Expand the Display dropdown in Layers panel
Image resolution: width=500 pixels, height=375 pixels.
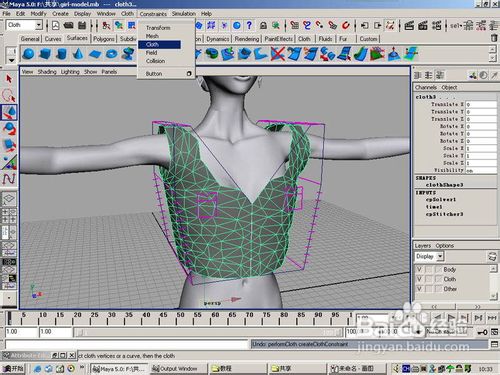click(x=440, y=256)
